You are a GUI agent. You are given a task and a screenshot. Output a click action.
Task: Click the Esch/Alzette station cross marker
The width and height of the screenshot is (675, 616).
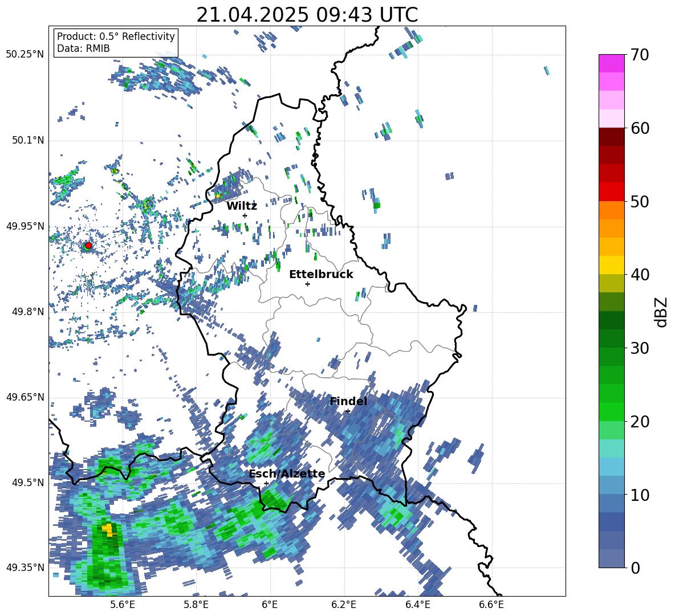[266, 483]
